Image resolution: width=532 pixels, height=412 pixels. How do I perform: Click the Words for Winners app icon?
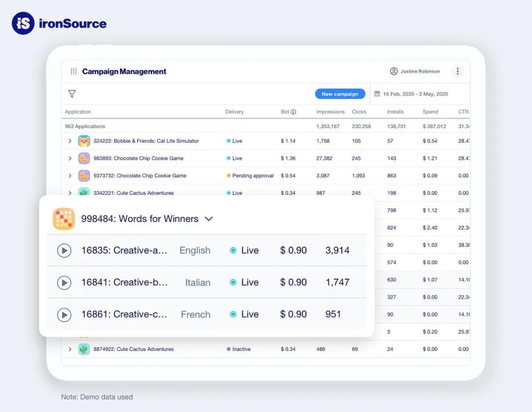point(64,219)
